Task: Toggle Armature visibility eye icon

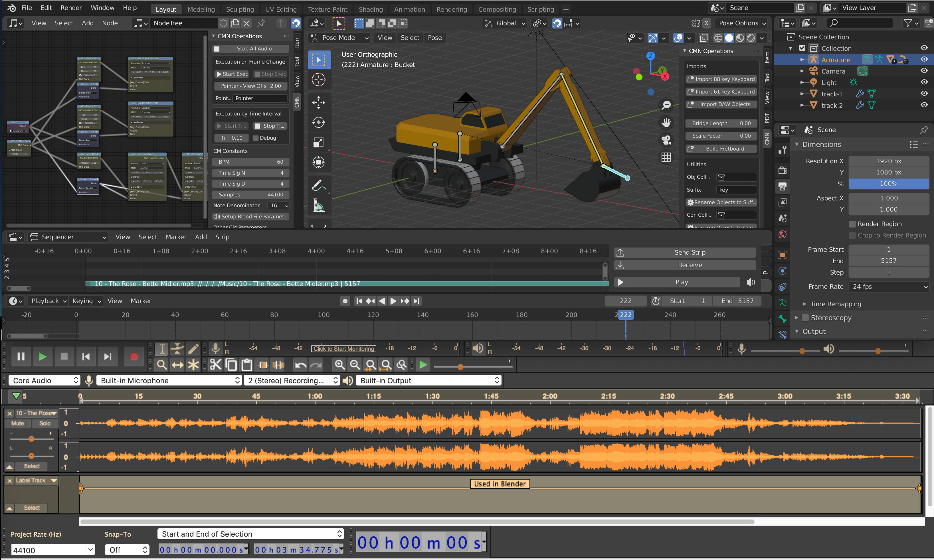Action: coord(924,59)
